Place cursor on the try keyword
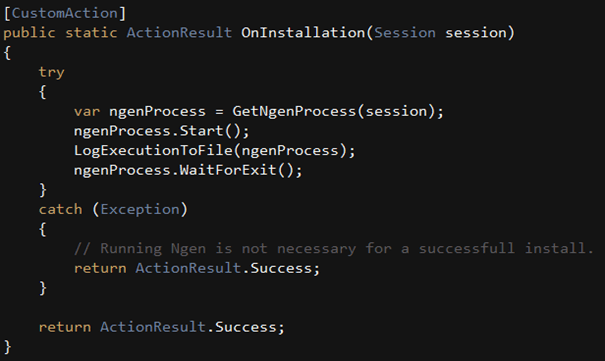 pos(52,73)
